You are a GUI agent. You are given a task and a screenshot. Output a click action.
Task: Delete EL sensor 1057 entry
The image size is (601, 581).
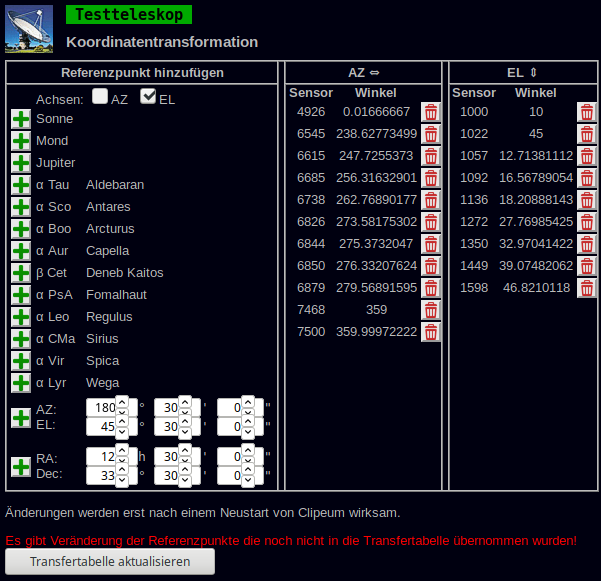pyautogui.click(x=587, y=156)
